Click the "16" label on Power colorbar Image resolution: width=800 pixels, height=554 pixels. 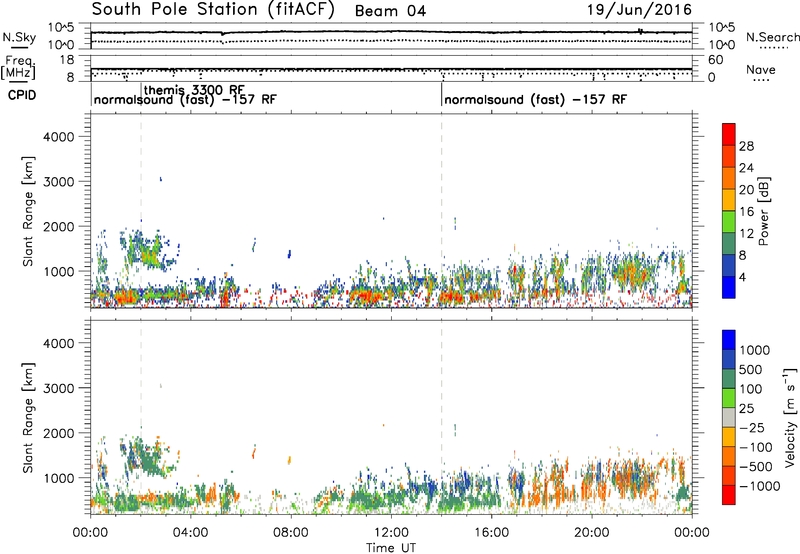point(746,212)
